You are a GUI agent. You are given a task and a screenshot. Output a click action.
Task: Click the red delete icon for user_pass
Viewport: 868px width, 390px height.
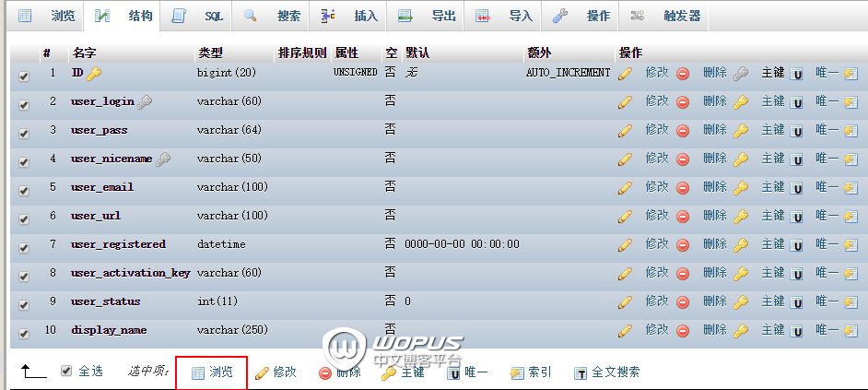[683, 130]
